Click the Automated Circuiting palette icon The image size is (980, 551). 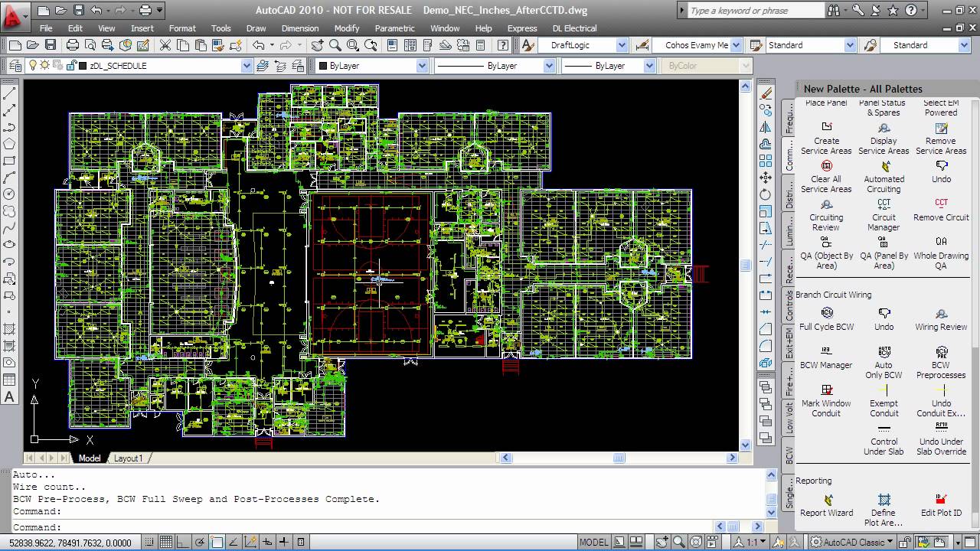tap(884, 165)
